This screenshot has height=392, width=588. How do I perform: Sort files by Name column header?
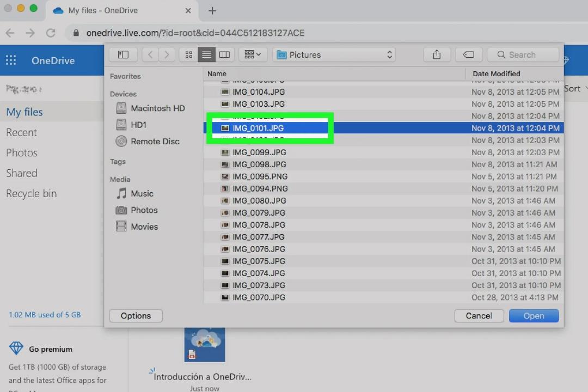(x=334, y=74)
